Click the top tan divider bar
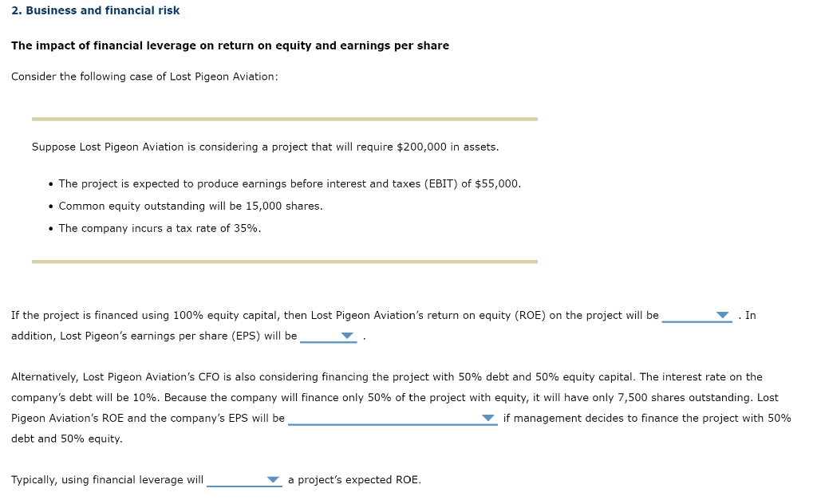This screenshot has width=817, height=504. [284, 118]
